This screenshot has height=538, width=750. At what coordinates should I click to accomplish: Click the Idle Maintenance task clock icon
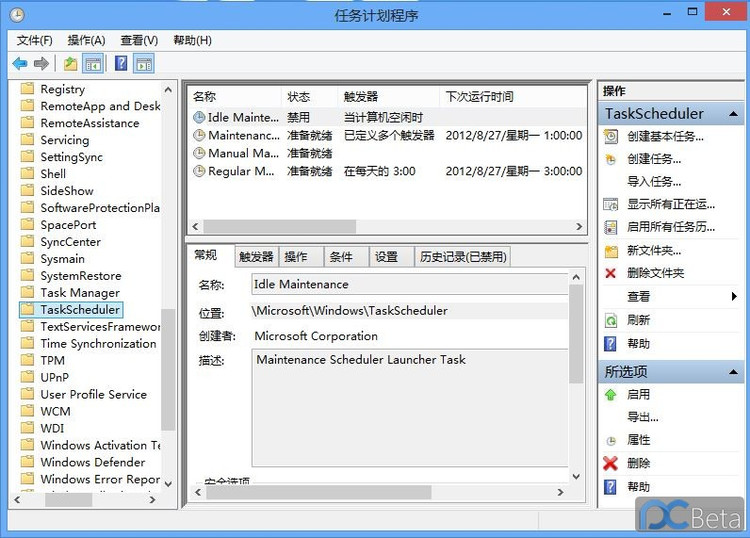point(199,117)
